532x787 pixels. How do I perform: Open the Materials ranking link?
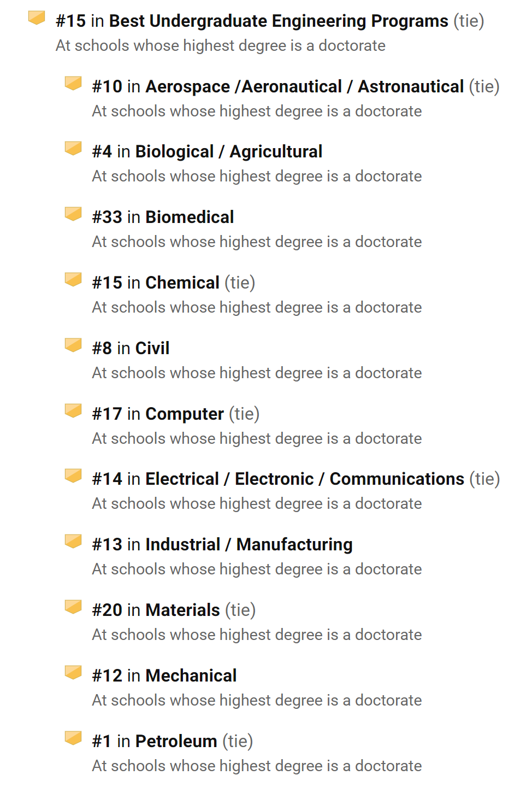tap(183, 610)
